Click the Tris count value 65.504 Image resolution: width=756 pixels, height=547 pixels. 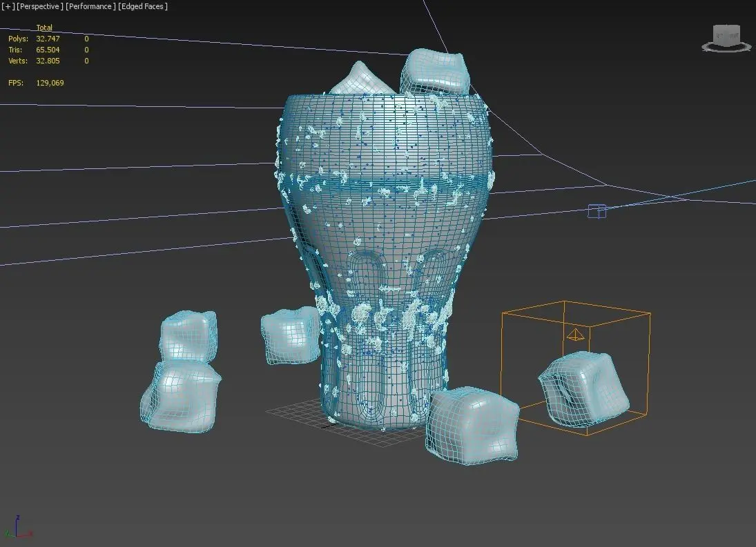click(48, 50)
